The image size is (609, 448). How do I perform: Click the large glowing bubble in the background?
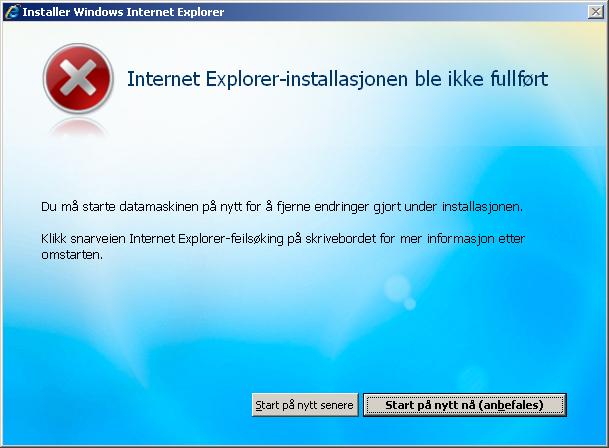[397, 288]
